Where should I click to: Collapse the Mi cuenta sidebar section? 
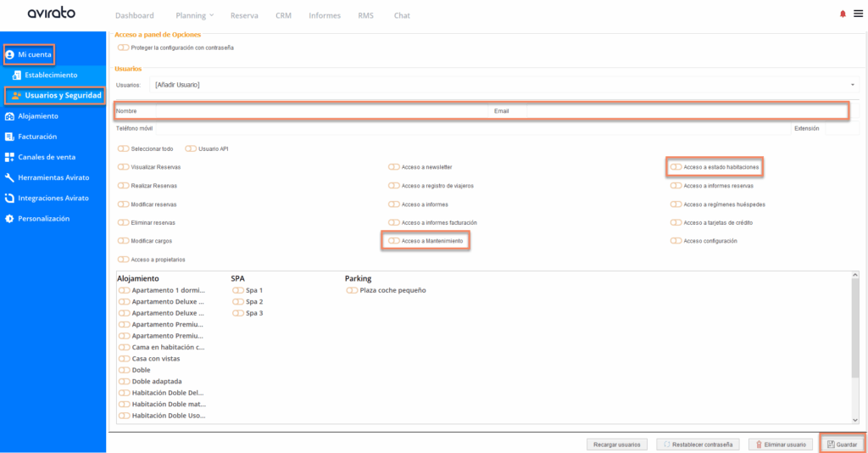[x=30, y=54]
